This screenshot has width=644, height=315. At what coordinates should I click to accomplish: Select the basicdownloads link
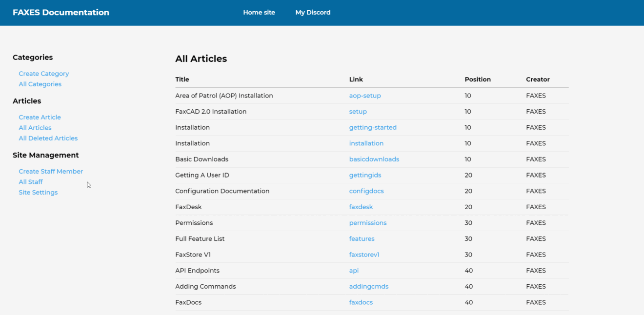374,159
